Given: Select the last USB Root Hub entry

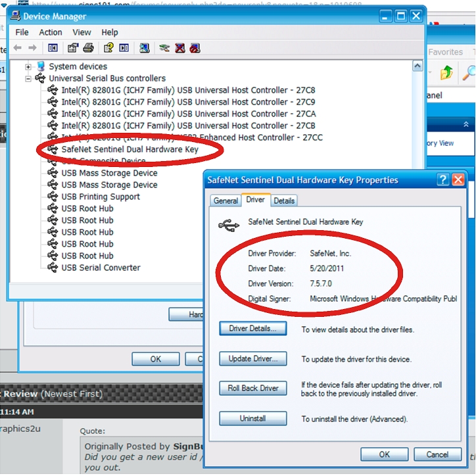Looking at the screenshot, I should coord(87,256).
